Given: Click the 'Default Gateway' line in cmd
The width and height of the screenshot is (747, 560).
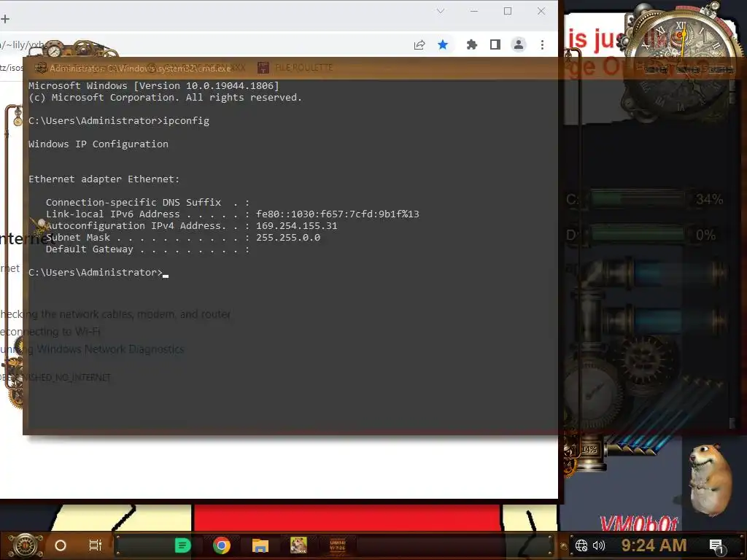Looking at the screenshot, I should pos(147,249).
